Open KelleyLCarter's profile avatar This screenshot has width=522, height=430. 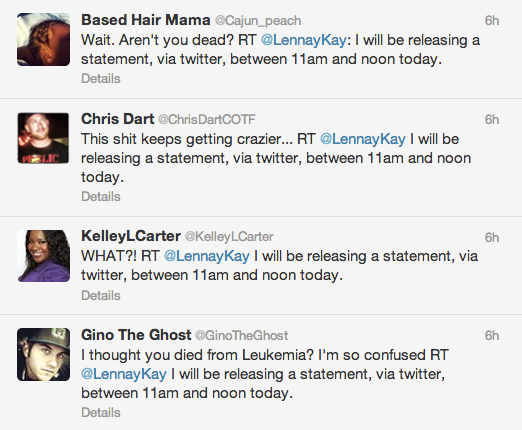44,256
